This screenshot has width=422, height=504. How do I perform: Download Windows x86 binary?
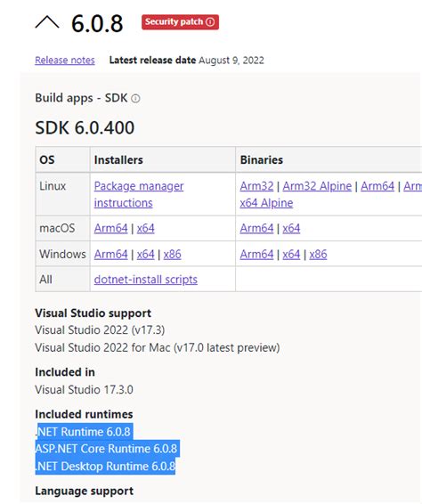tap(318, 255)
